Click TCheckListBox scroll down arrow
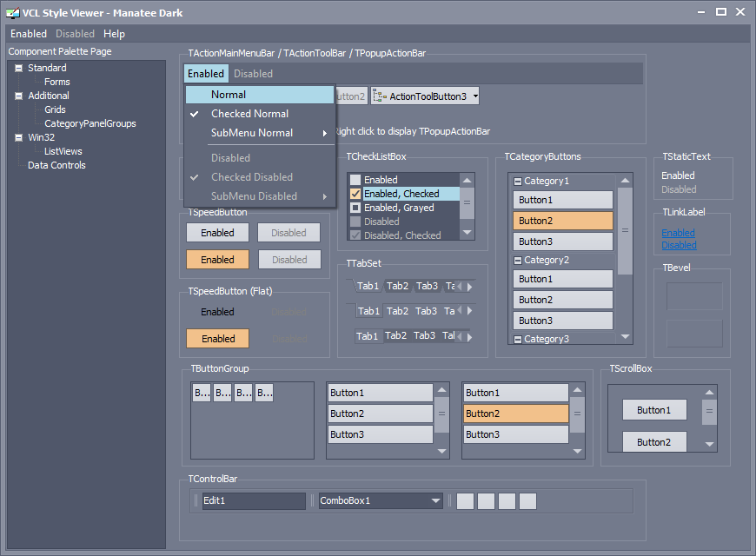 click(x=467, y=233)
